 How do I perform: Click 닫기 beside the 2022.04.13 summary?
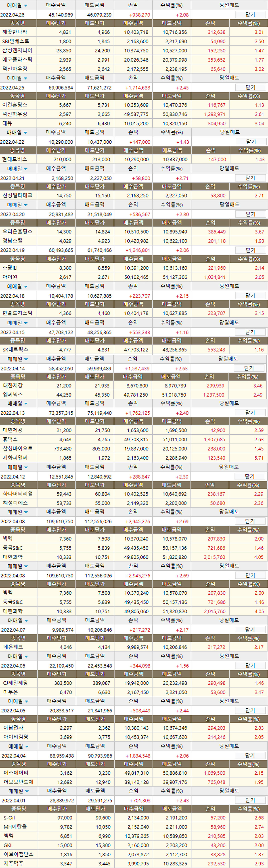[x=250, y=413]
